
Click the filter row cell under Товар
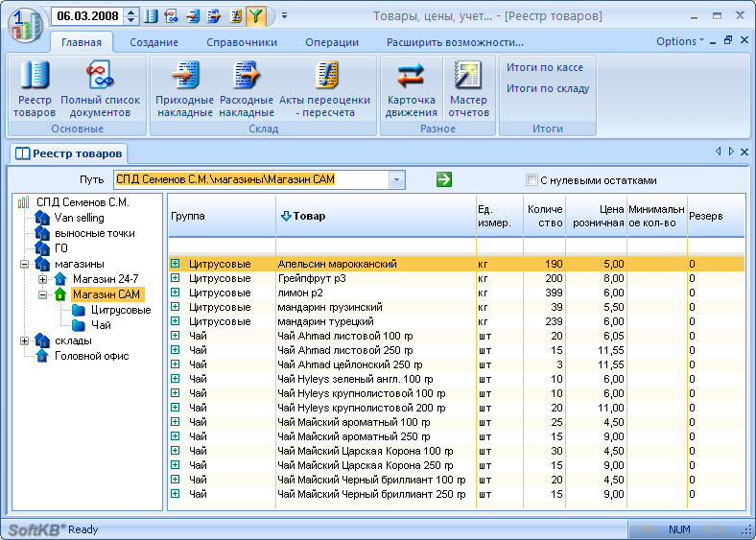tap(375, 246)
